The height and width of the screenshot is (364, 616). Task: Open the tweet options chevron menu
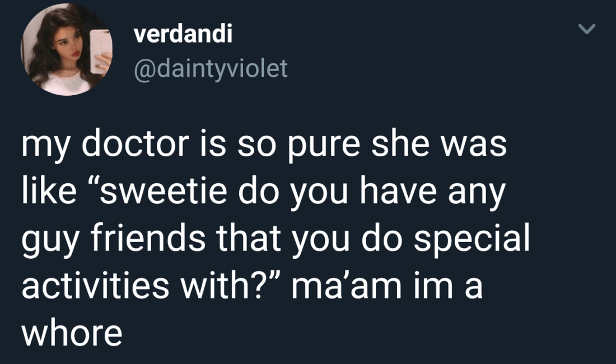click(586, 29)
